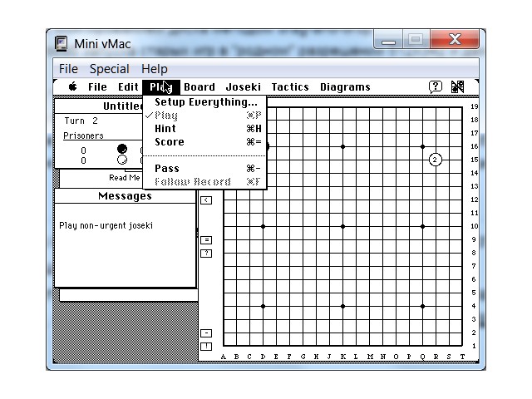Close the highlighted Play menu title
Screen dimensions: 532x399
point(161,87)
